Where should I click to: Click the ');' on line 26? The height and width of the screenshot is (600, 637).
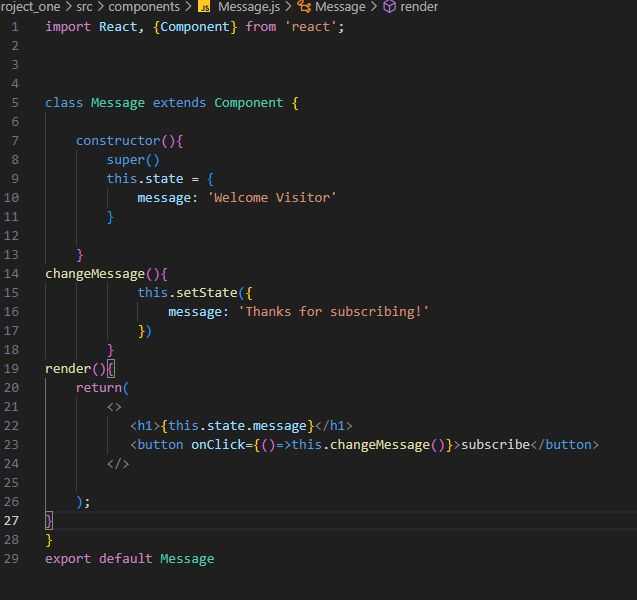[83, 502]
